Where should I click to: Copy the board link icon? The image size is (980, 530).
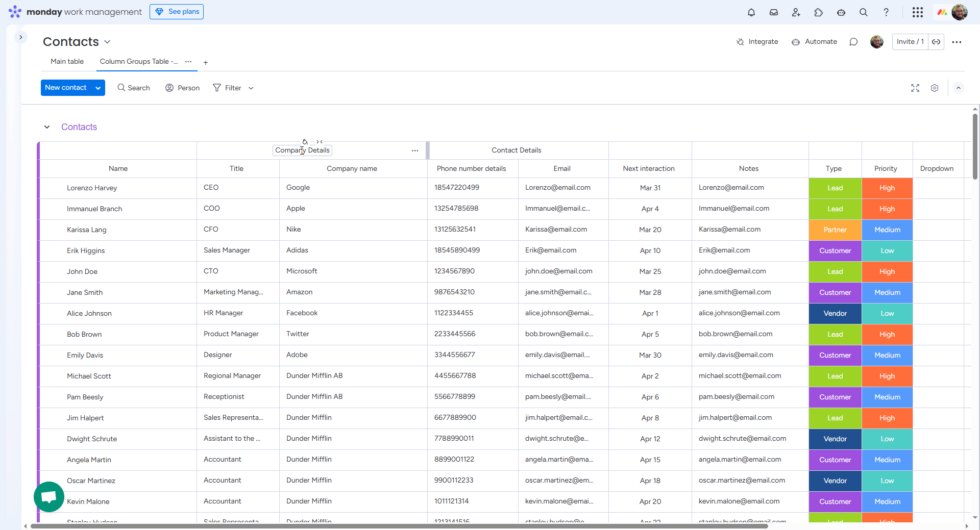936,42
